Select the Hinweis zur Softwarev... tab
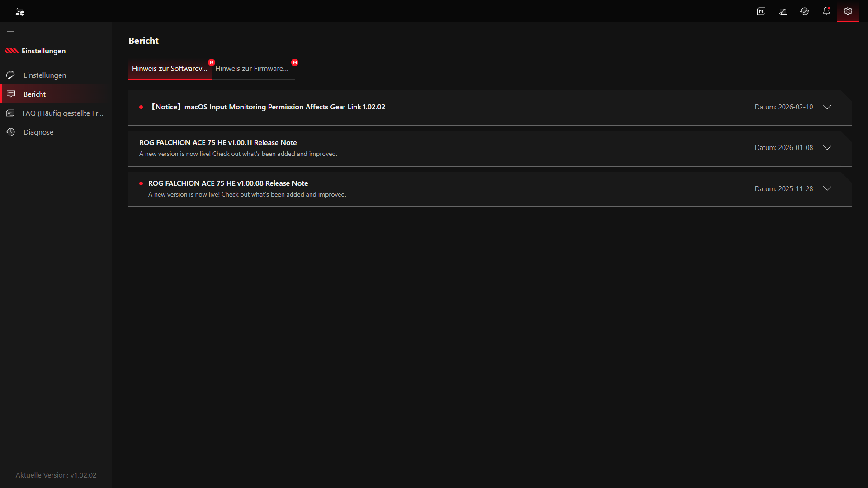This screenshot has width=868, height=488. [x=170, y=69]
